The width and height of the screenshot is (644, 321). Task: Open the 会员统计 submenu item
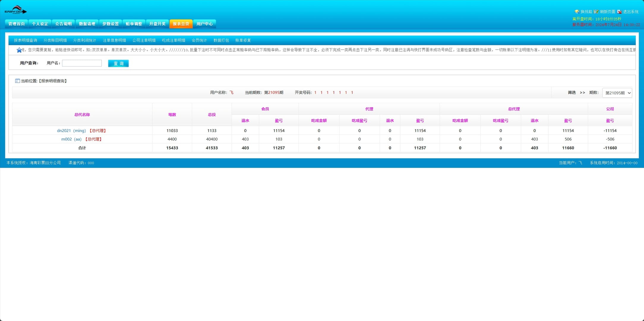tap(199, 40)
